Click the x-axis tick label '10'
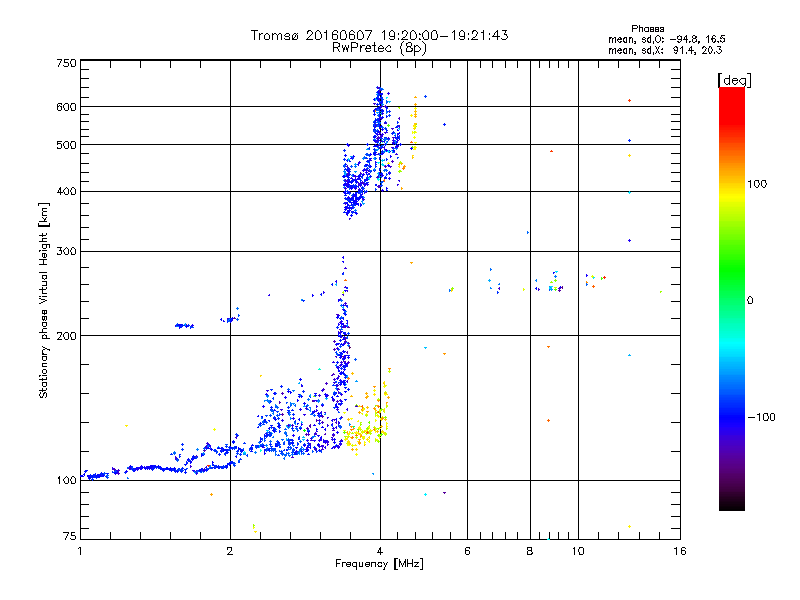800x600 pixels. 578,551
